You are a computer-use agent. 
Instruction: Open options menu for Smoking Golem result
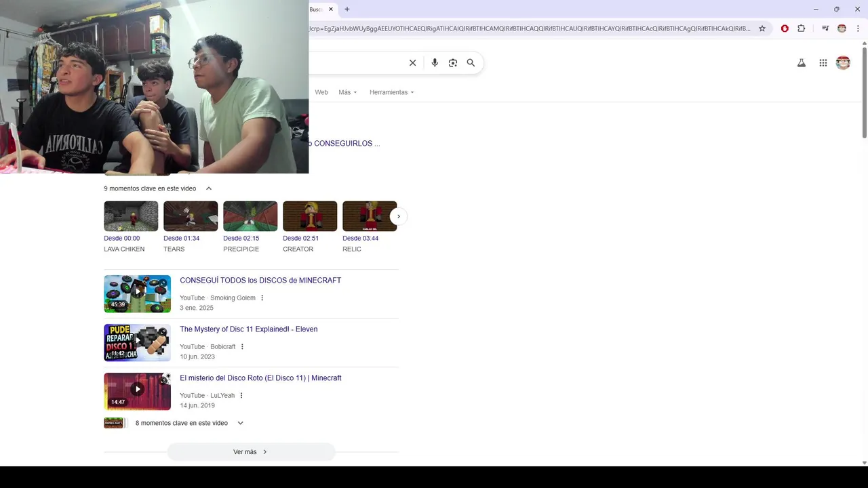click(x=262, y=298)
